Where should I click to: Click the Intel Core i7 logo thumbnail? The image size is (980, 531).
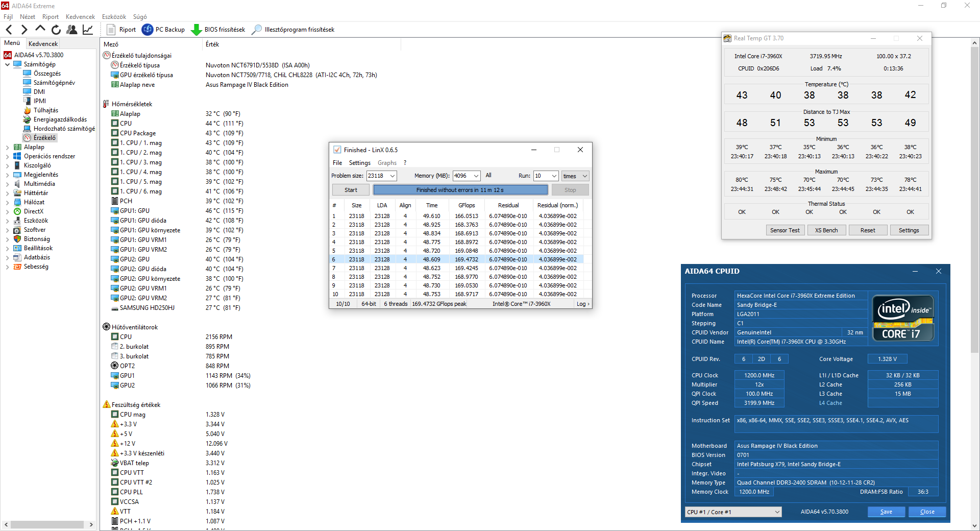[x=903, y=318]
